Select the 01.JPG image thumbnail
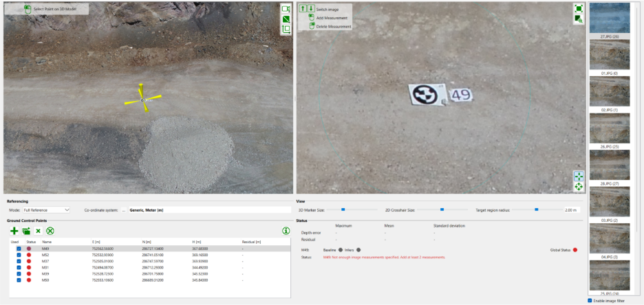Screen dimensions: 644x305 (x=609, y=55)
